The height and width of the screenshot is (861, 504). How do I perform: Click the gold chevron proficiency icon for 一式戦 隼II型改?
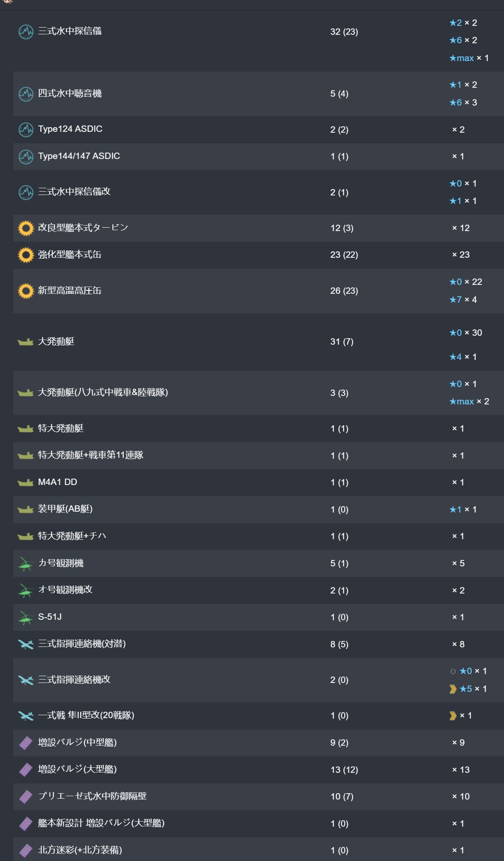[453, 716]
